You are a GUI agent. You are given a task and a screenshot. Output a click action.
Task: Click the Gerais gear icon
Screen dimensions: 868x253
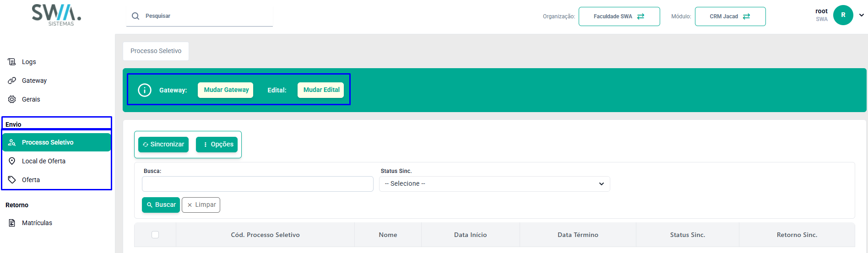click(x=12, y=99)
